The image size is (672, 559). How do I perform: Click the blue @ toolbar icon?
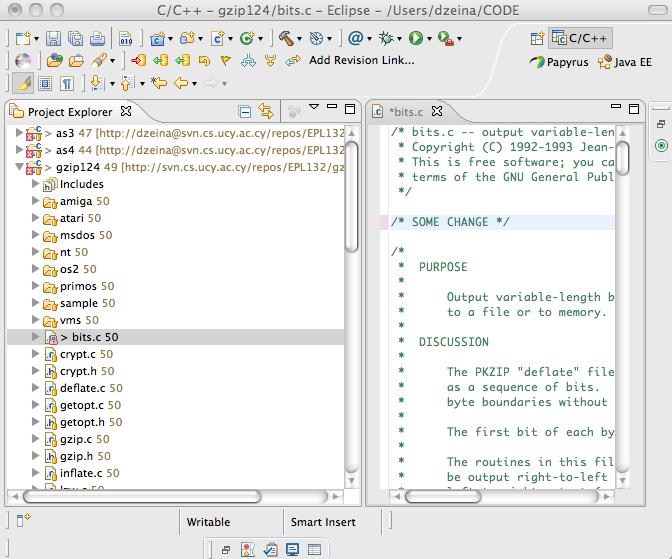coord(356,39)
